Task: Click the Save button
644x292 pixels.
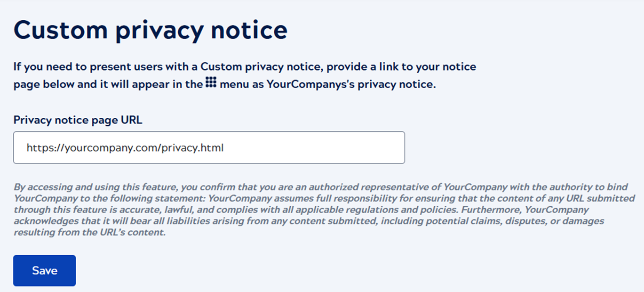Action: (x=44, y=270)
